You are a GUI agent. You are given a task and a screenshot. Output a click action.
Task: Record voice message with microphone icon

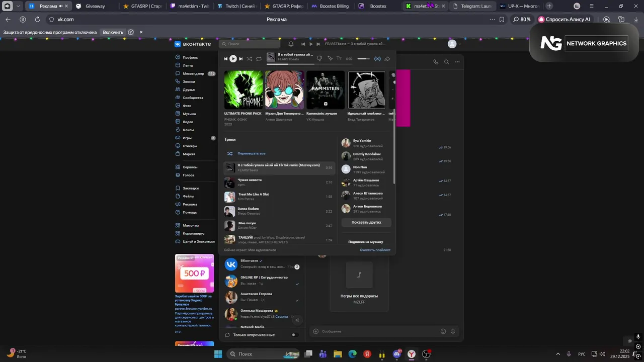pos(453,331)
